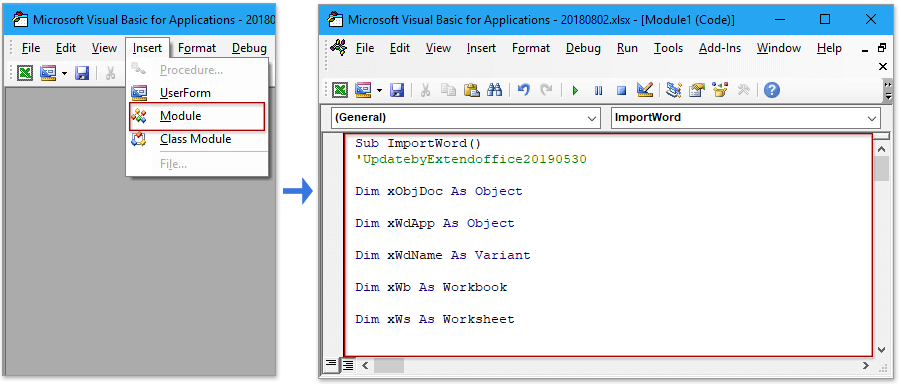The height and width of the screenshot is (384, 901).
Task: Click the Run Sub green play icon
Action: pos(575,90)
